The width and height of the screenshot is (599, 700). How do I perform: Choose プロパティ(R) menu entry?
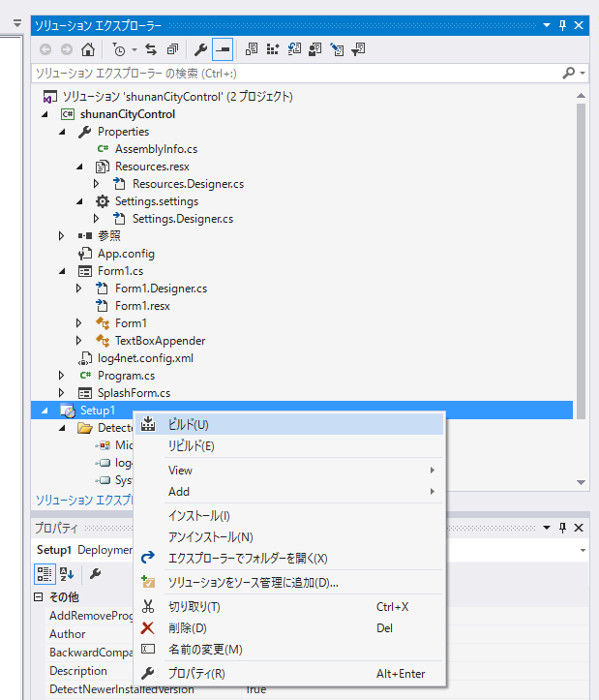click(289, 674)
